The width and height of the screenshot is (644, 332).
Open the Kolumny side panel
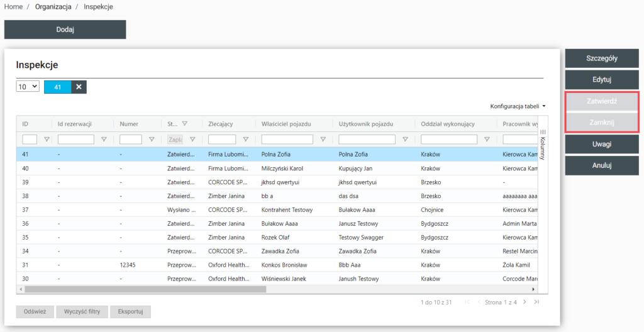pyautogui.click(x=543, y=143)
